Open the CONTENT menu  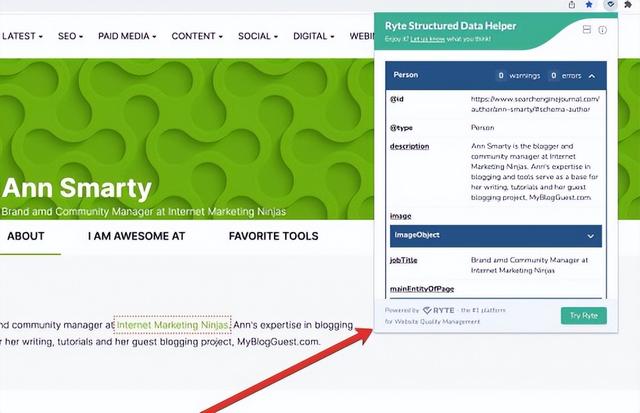[x=197, y=36]
